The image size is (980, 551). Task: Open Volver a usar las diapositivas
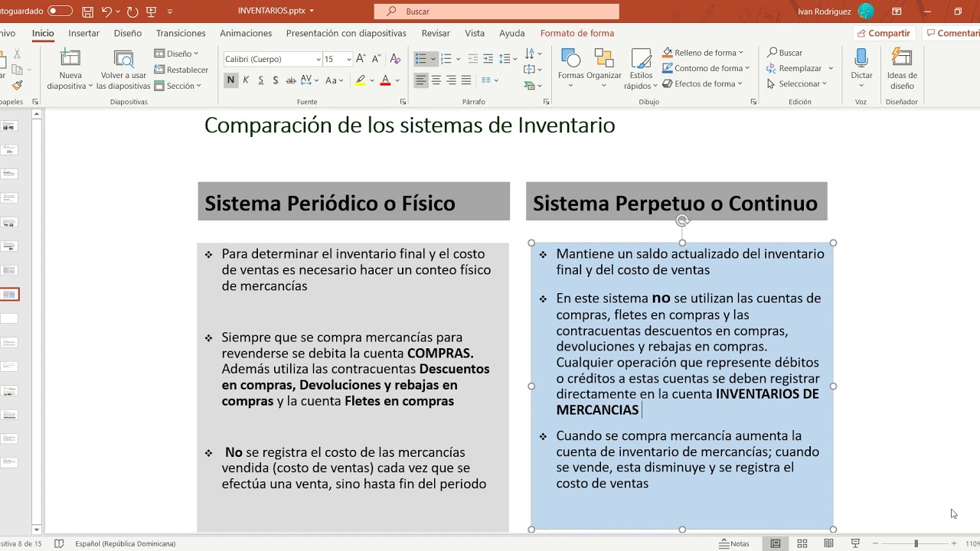point(123,70)
